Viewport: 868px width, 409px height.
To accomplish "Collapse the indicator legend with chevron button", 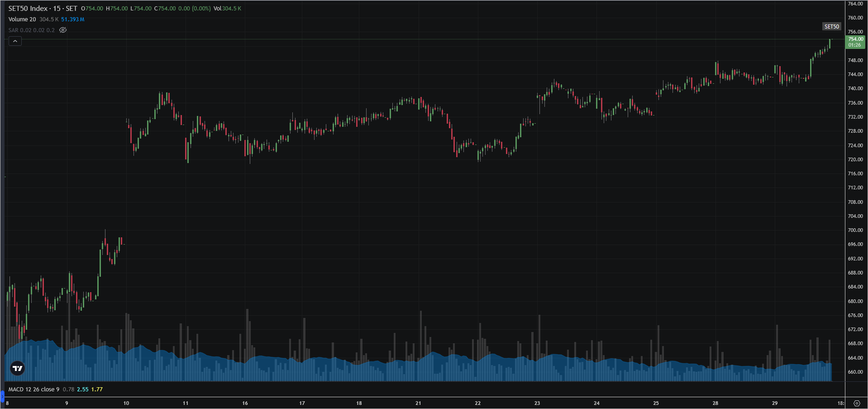I will click(15, 41).
